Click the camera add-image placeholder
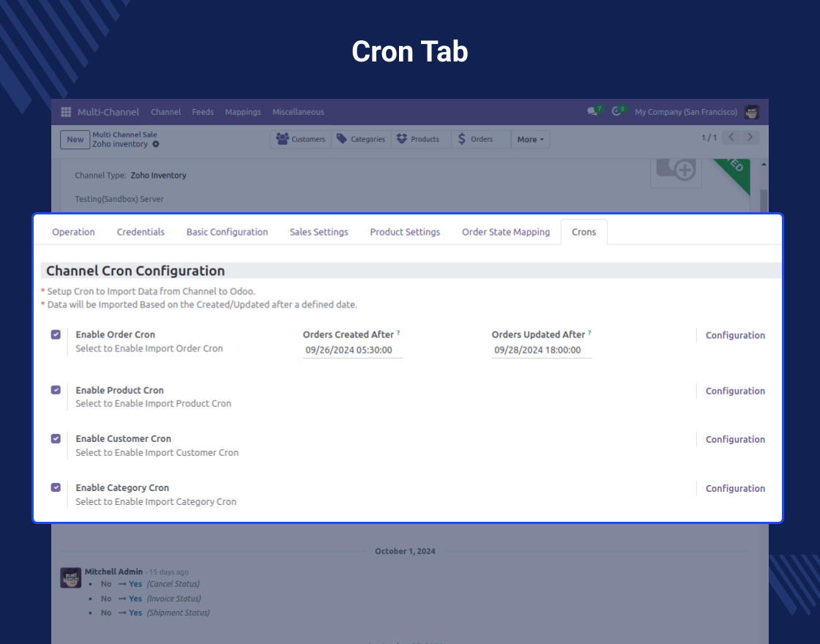This screenshot has width=820, height=644. pos(676,171)
